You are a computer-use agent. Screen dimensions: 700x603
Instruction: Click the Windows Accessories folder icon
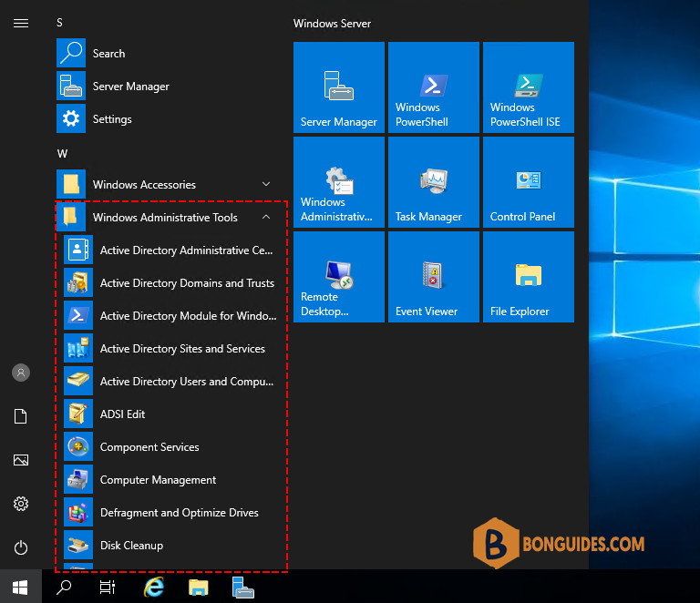pyautogui.click(x=71, y=184)
